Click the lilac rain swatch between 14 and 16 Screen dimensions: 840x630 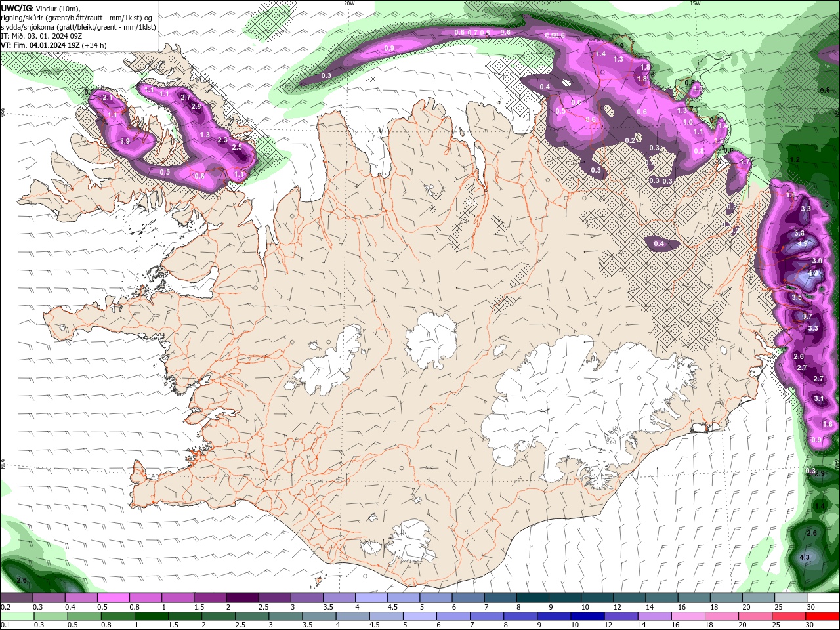(655, 616)
